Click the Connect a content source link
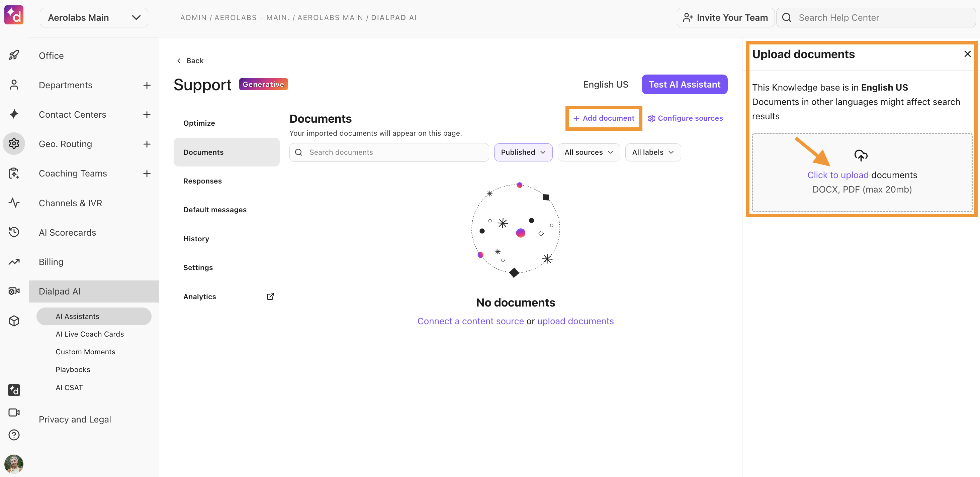The image size is (980, 477). click(x=471, y=321)
